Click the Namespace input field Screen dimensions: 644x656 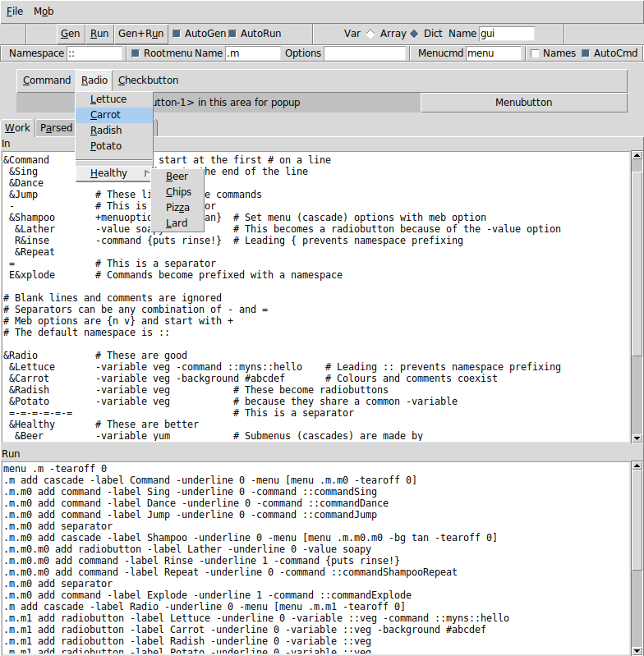tap(94, 53)
